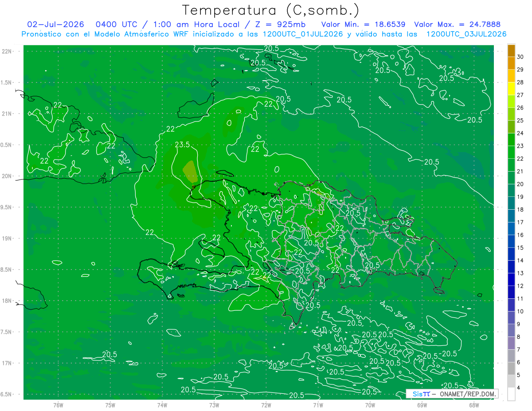Screen dimensions: 532x411
Task: Click the 72W longitude axis label
Action: point(266,405)
